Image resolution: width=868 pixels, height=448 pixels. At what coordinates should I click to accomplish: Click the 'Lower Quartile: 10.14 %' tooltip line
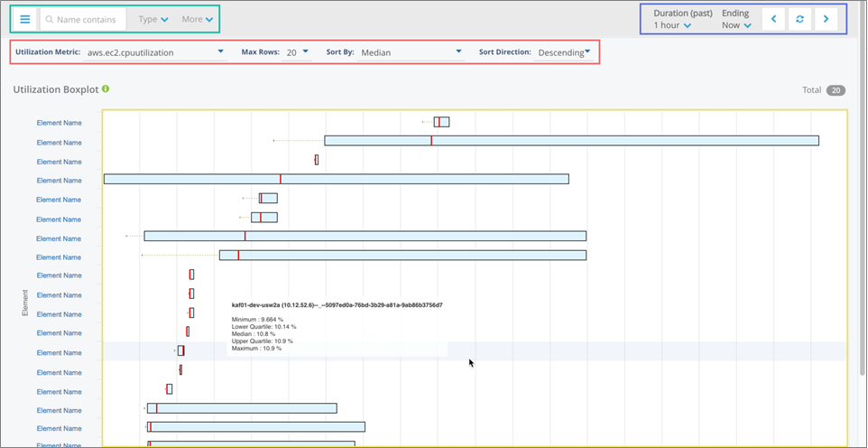coord(264,327)
